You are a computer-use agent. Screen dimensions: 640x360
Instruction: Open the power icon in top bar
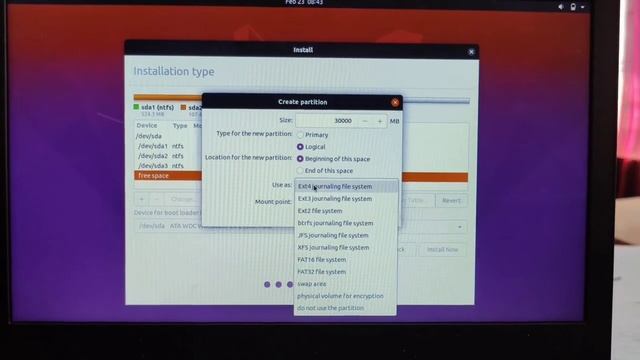point(573,7)
